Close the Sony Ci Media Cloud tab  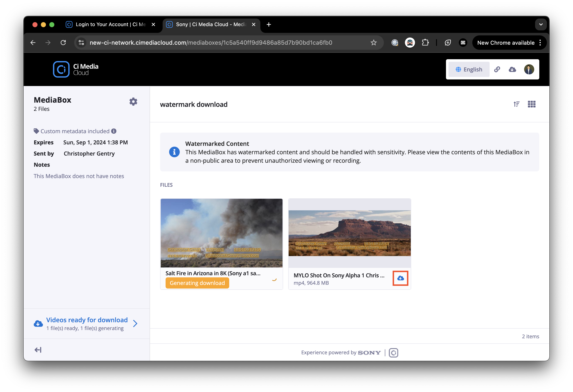click(253, 24)
